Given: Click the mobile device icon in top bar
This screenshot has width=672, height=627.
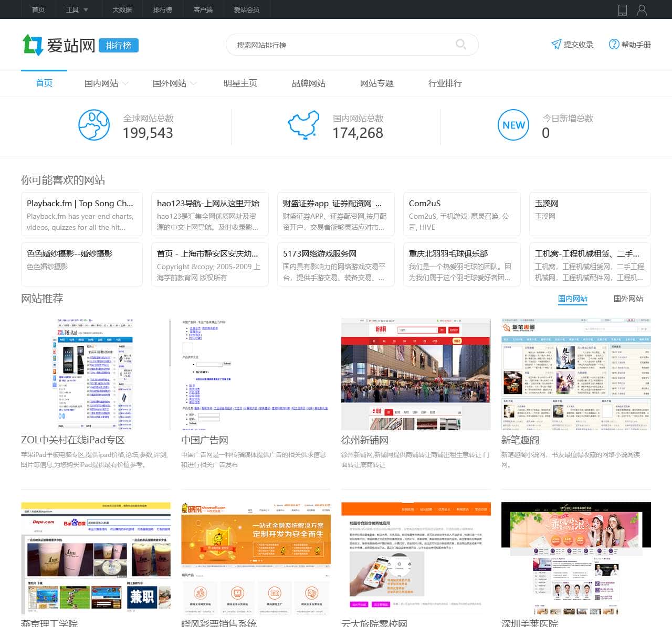Looking at the screenshot, I should pos(622,10).
